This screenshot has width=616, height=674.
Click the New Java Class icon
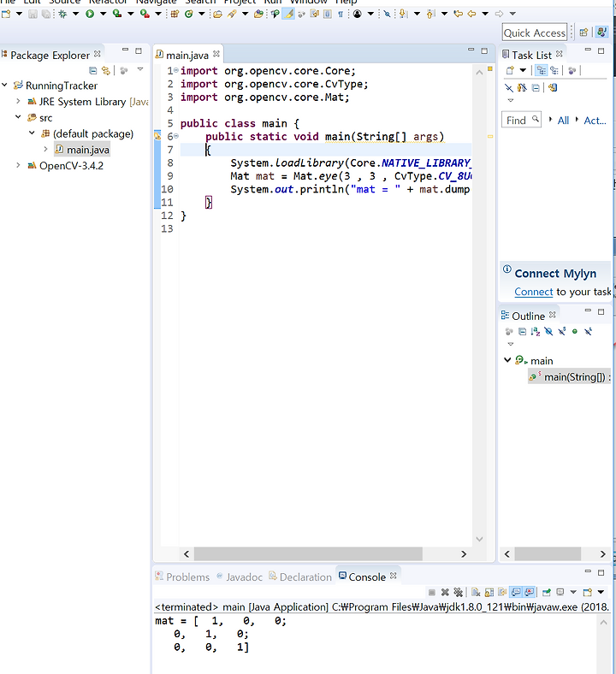(x=189, y=14)
